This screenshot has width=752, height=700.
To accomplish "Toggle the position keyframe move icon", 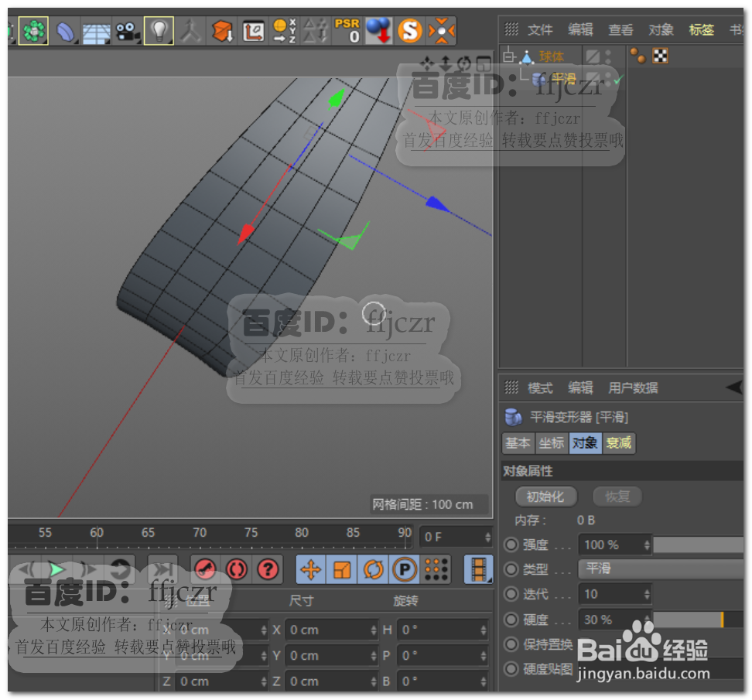I will pyautogui.click(x=311, y=569).
